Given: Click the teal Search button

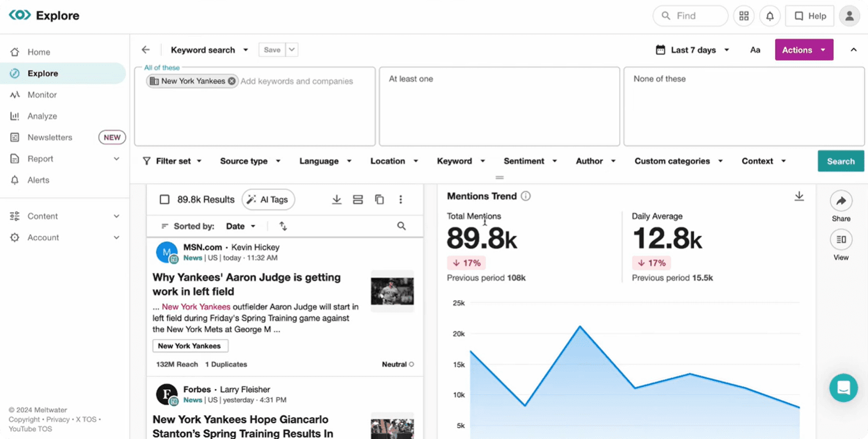Looking at the screenshot, I should [841, 161].
